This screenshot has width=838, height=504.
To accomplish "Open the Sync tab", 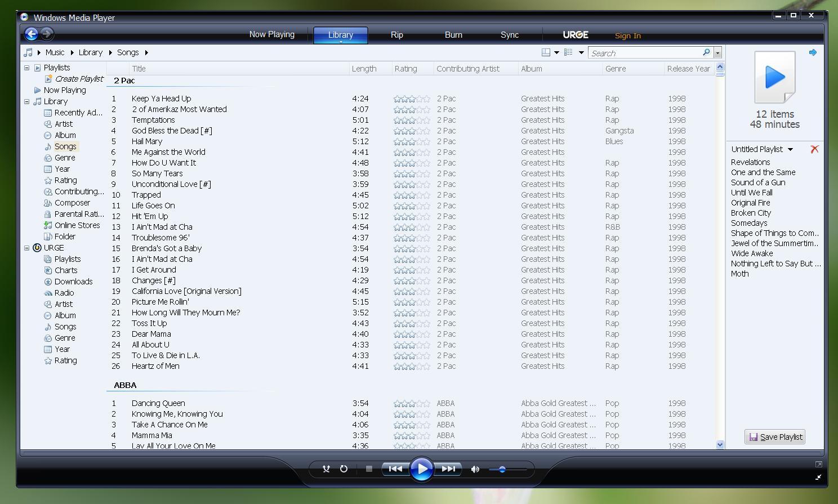I will point(510,34).
